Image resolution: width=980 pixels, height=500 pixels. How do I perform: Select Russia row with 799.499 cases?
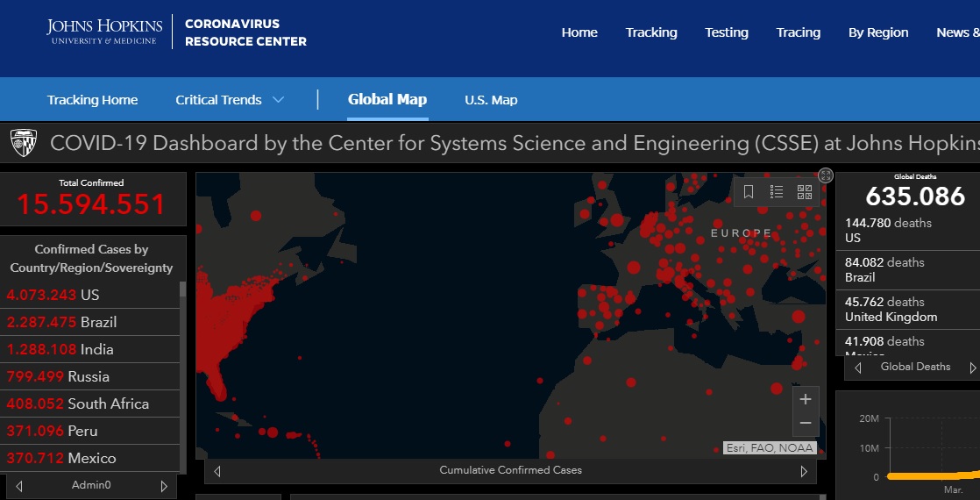89,376
